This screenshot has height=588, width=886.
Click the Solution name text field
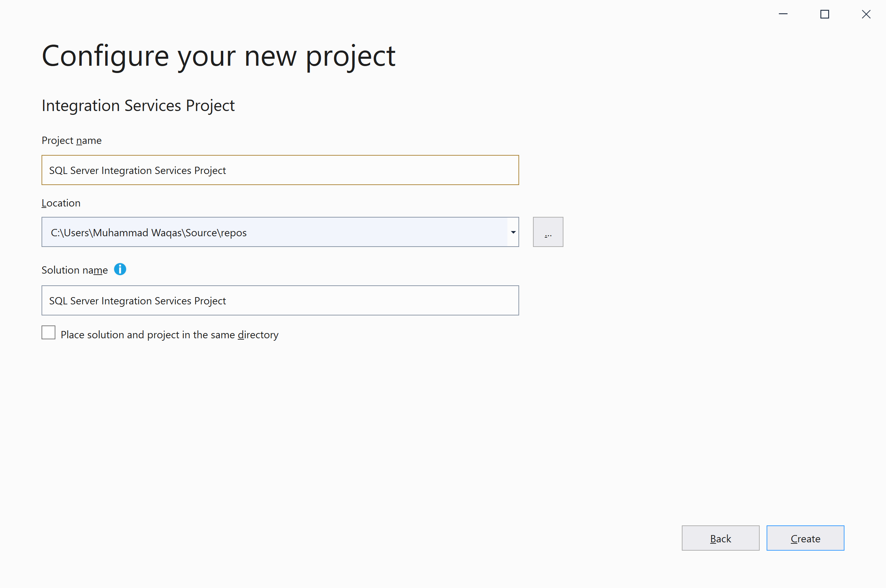(280, 301)
